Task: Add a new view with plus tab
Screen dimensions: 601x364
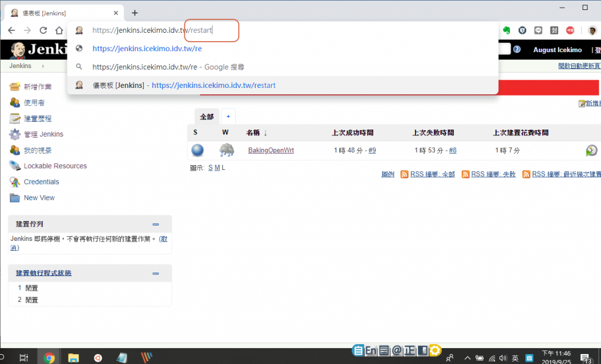Action: (228, 117)
